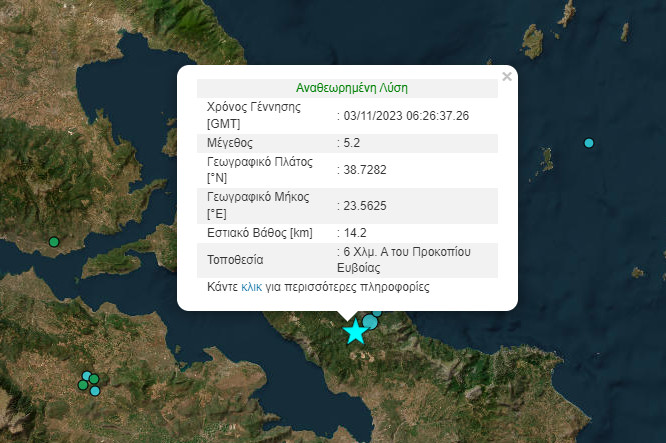Click the cyan star epicenter marker
666x443 pixels.
tap(354, 332)
